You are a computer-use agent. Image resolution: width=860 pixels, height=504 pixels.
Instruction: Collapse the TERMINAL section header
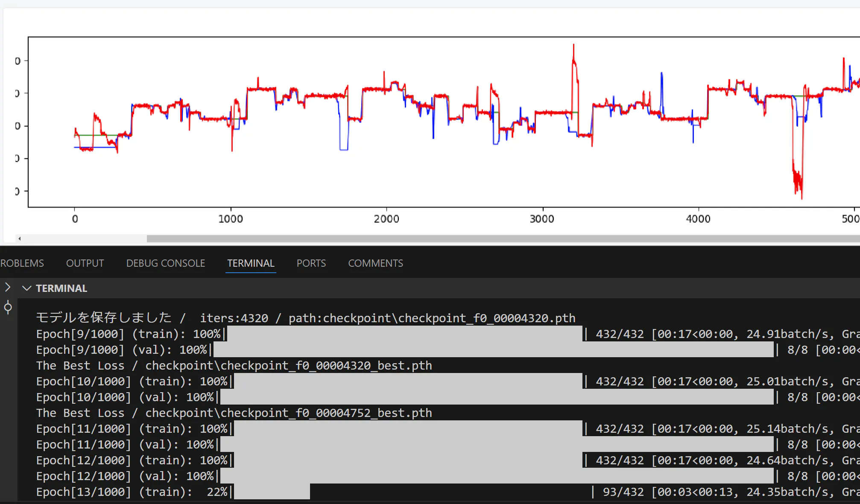point(27,288)
